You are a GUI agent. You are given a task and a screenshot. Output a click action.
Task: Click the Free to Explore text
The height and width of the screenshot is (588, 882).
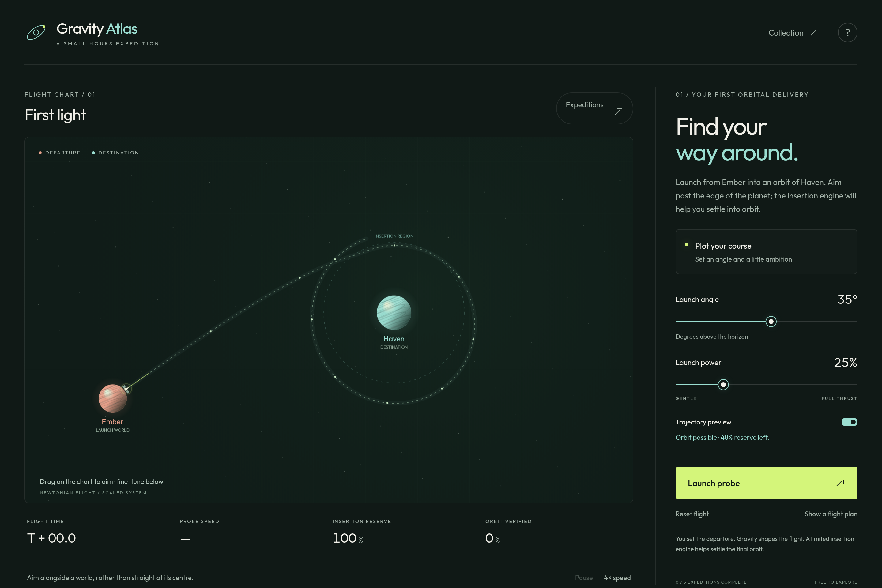click(x=836, y=582)
